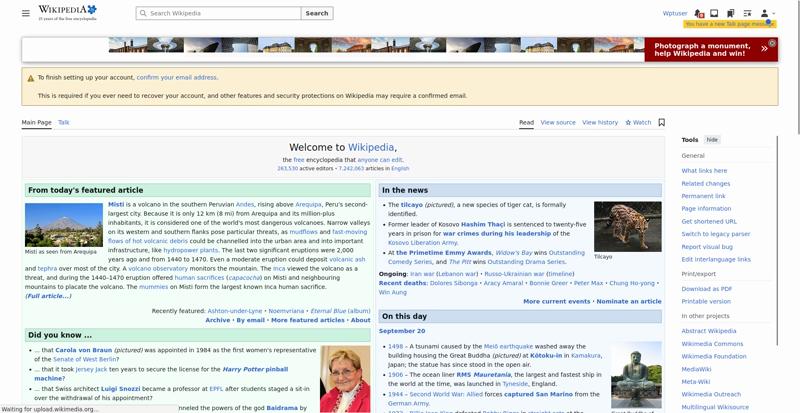Viewport: 800px width, 413px height.
Task: Open the new Talk page message notice
Action: pyautogui.click(x=730, y=24)
